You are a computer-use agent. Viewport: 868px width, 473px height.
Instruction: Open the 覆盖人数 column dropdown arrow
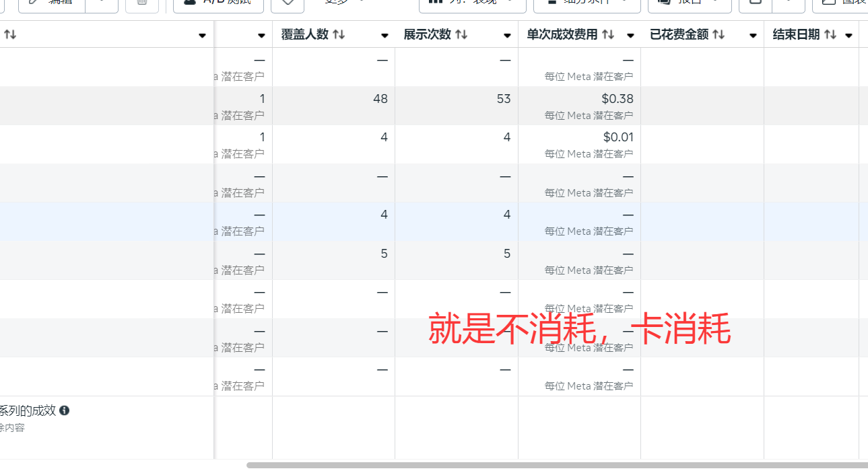tap(385, 36)
